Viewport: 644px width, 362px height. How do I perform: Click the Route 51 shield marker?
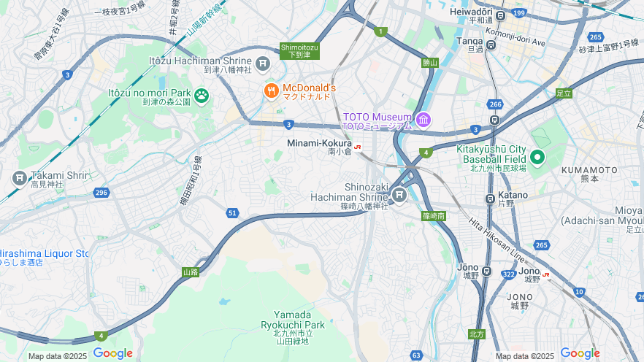pos(232,212)
